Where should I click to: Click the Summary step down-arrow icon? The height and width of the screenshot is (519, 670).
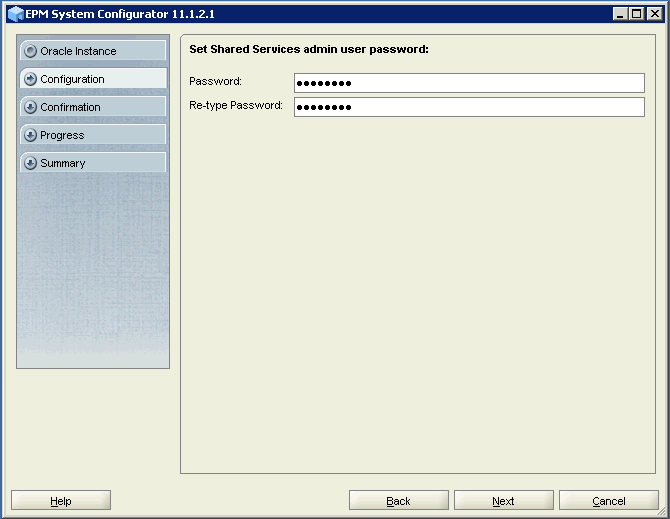(30, 163)
